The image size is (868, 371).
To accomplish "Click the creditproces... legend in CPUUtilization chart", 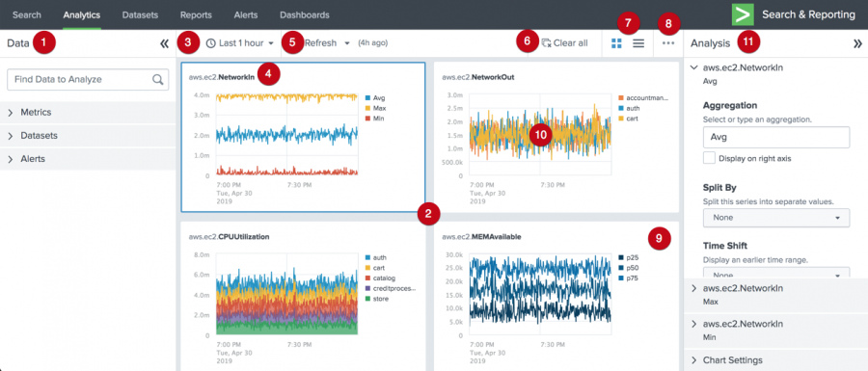I will click(391, 288).
